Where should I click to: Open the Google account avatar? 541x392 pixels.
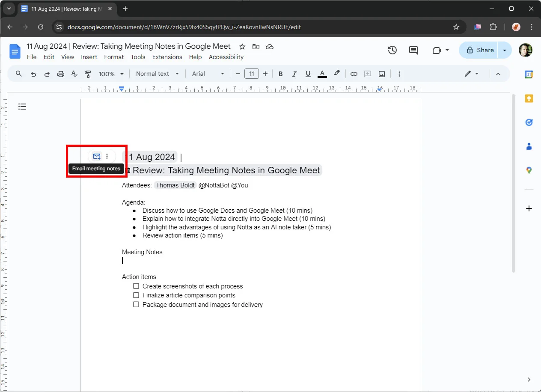pyautogui.click(x=525, y=50)
